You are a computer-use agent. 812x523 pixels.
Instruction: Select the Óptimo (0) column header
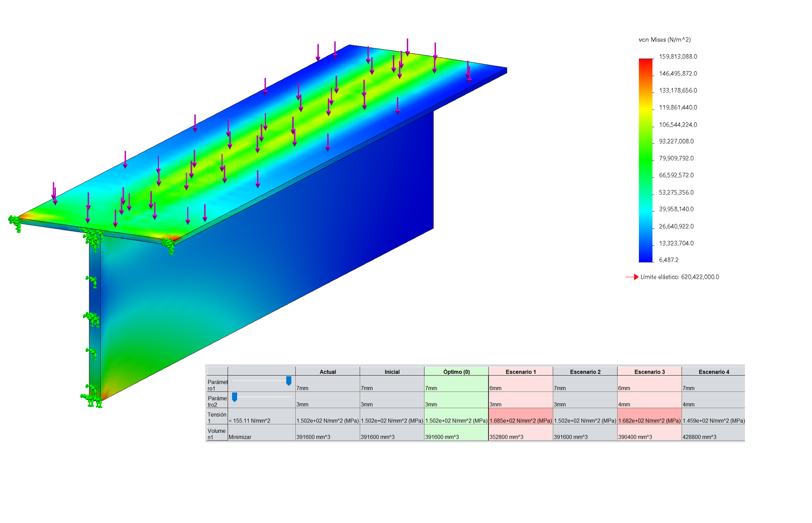456,372
